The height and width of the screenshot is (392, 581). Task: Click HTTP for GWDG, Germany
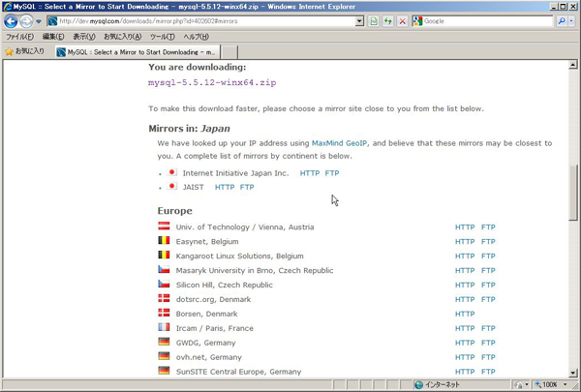pyautogui.click(x=465, y=343)
